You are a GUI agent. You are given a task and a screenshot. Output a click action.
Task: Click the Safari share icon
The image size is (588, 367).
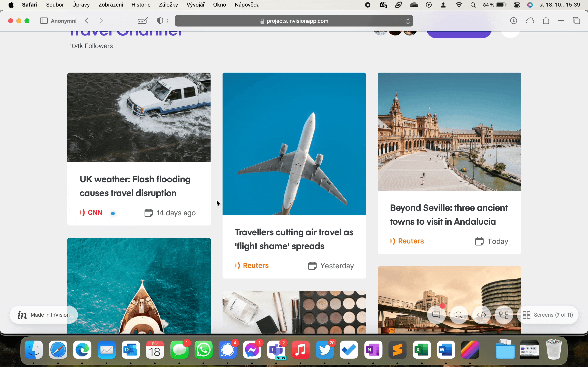point(546,21)
